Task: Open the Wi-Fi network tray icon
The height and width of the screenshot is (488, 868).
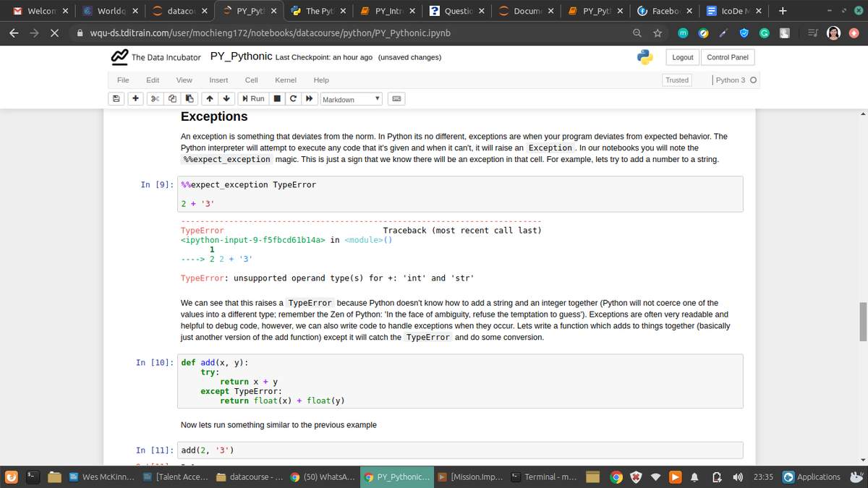Action: coord(657,477)
